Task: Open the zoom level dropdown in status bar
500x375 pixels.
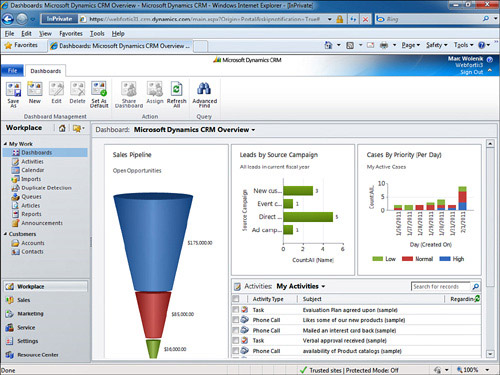Action: click(487, 370)
